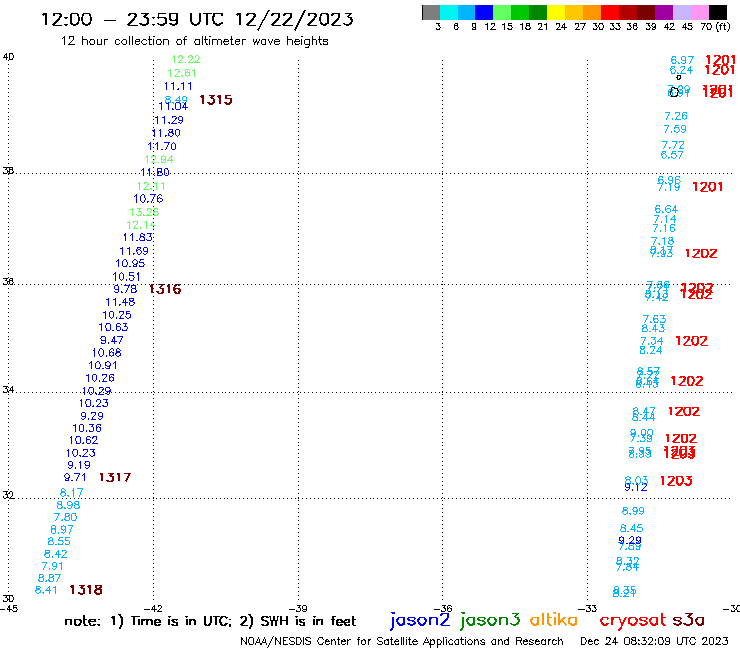
Task: Click the wave height value 6.97
Action: point(682,60)
